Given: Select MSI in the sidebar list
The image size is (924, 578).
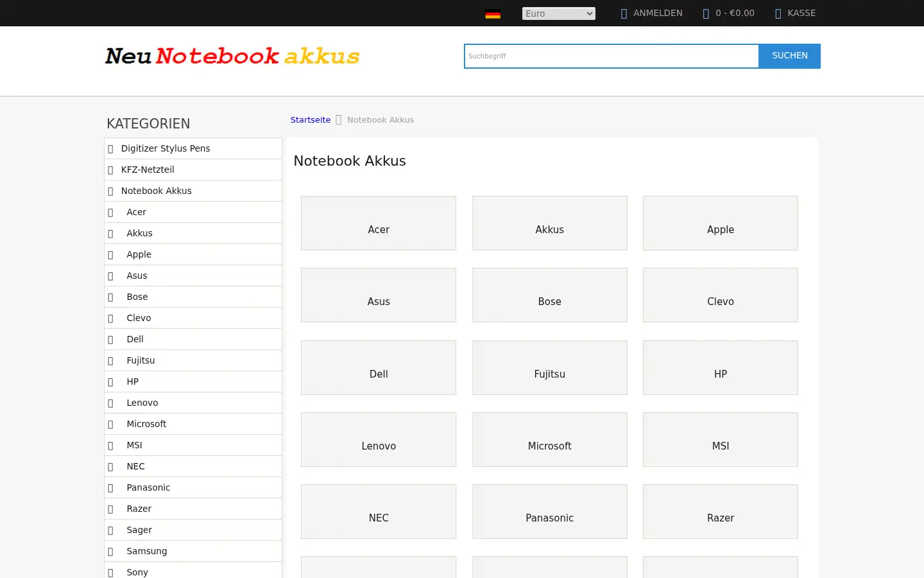Looking at the screenshot, I should point(193,445).
